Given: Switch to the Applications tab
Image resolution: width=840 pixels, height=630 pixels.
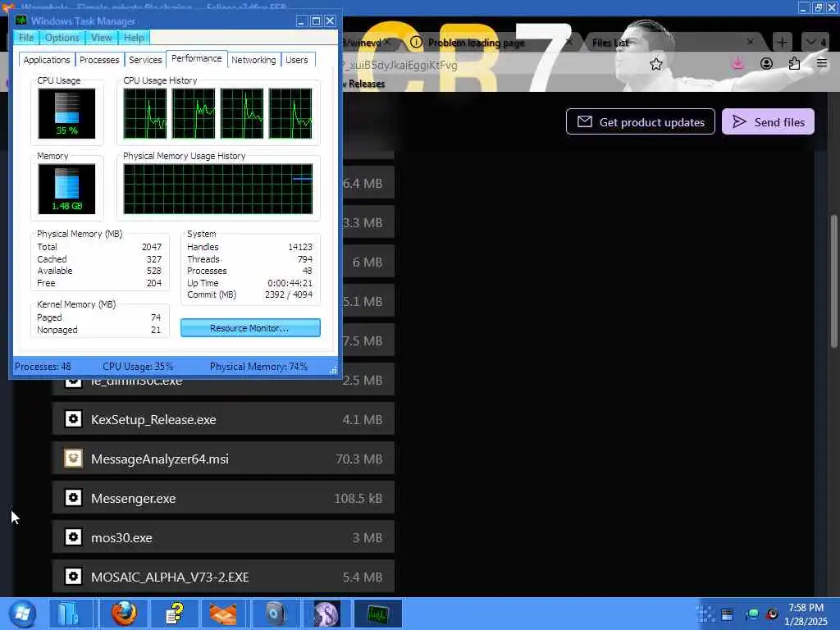Looking at the screenshot, I should point(47,60).
